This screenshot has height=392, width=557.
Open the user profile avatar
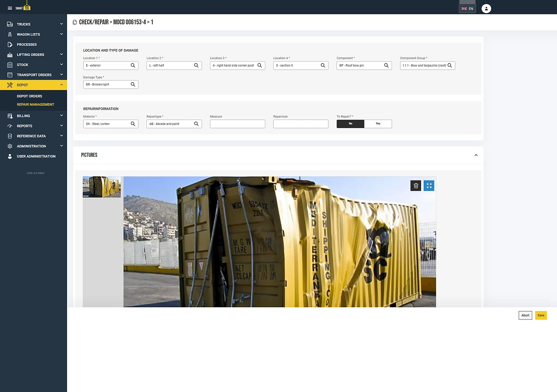tap(486, 9)
